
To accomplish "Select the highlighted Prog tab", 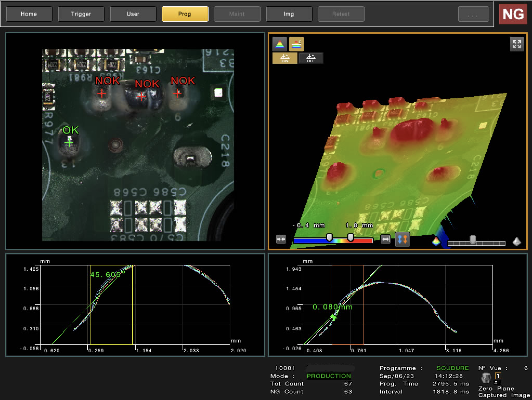I will pyautogui.click(x=185, y=14).
